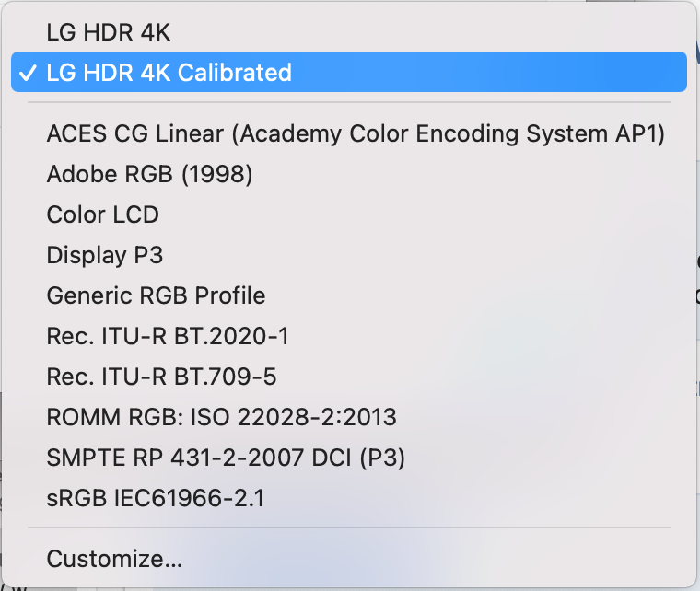Click checkmark beside LG HDR 4K Calibrated
This screenshot has height=591, width=700.
point(27,73)
